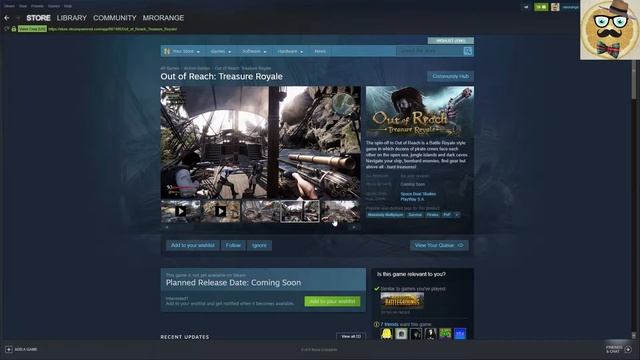Click the green Add to your wishlist button

click(x=332, y=301)
